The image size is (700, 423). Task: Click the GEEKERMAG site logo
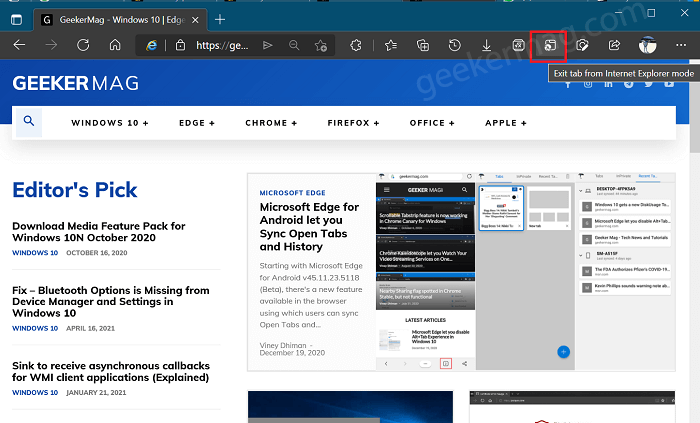(75, 83)
